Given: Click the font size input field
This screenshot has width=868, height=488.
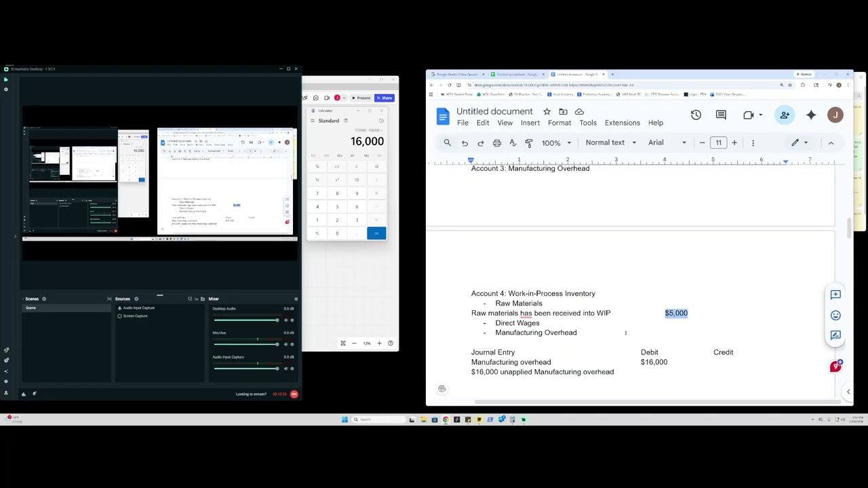Looking at the screenshot, I should [x=718, y=143].
